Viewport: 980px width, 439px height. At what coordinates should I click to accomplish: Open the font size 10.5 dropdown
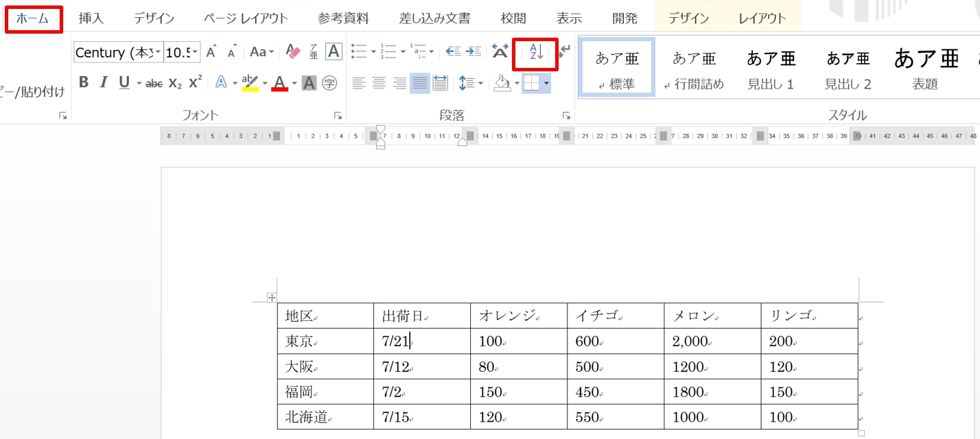196,52
